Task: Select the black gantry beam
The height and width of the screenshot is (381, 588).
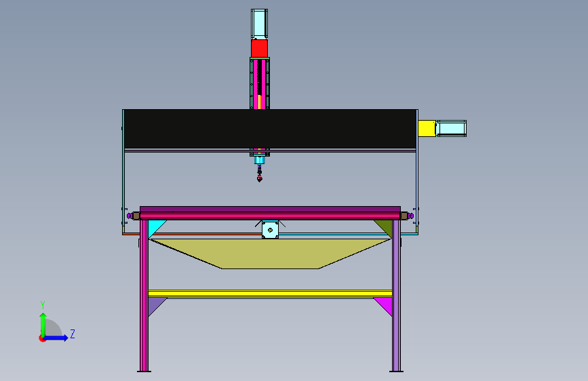Action: point(270,129)
